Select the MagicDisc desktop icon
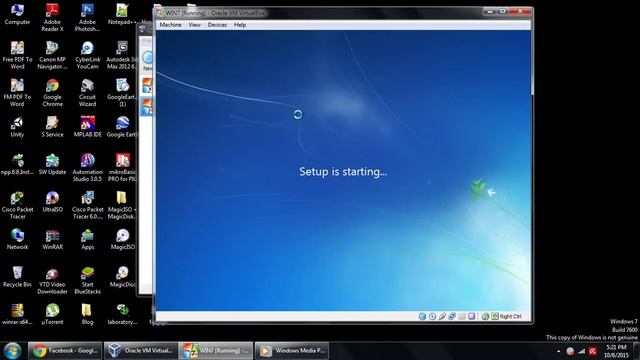640x360 pixels. [x=122, y=277]
